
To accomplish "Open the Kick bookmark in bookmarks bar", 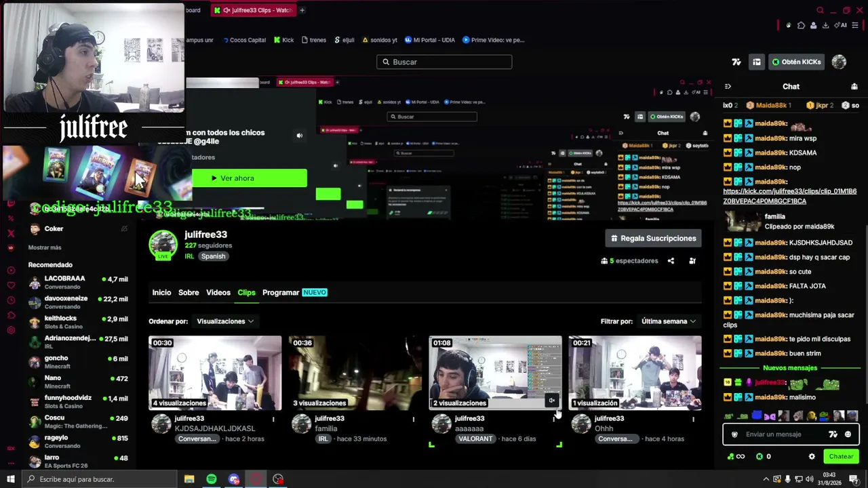I will click(283, 40).
